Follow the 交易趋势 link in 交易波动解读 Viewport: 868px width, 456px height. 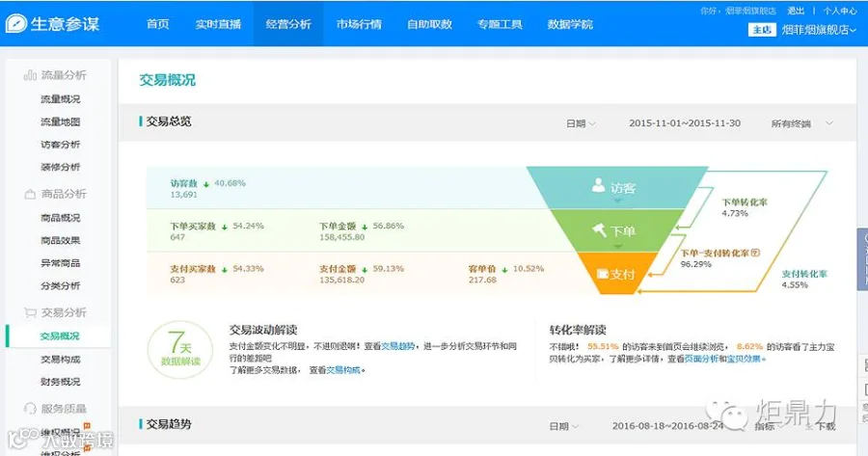[397, 346]
